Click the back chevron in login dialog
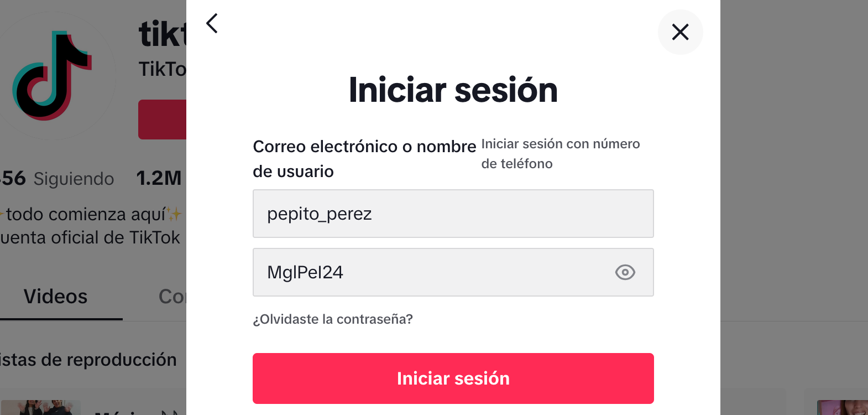Screen dimensions: 868x415 (x=212, y=23)
